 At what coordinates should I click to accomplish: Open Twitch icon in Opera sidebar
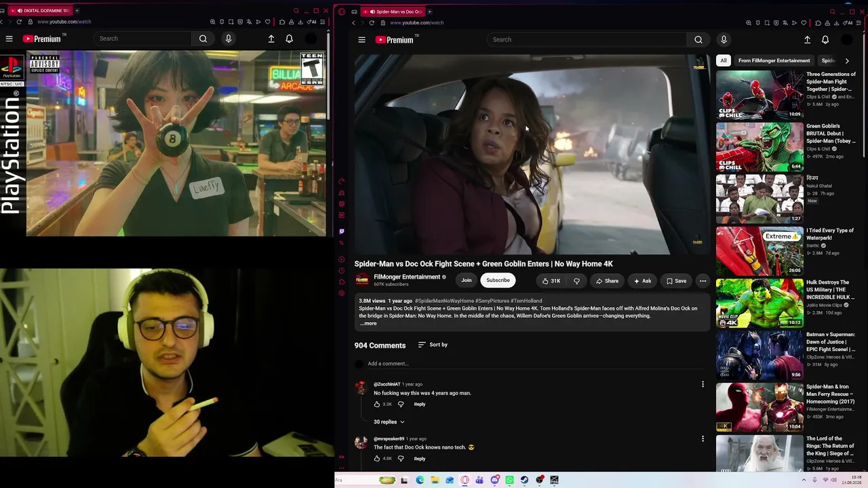pos(342,231)
